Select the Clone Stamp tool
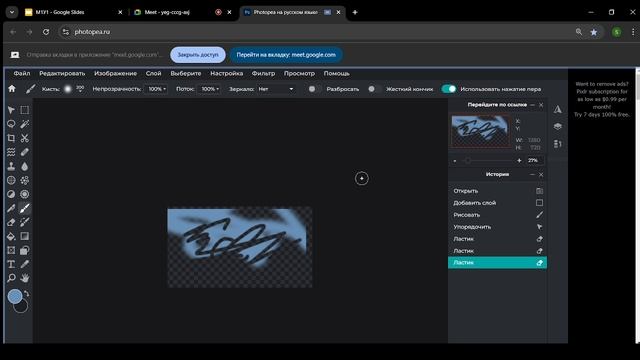The height and width of the screenshot is (360, 640). tap(11, 166)
